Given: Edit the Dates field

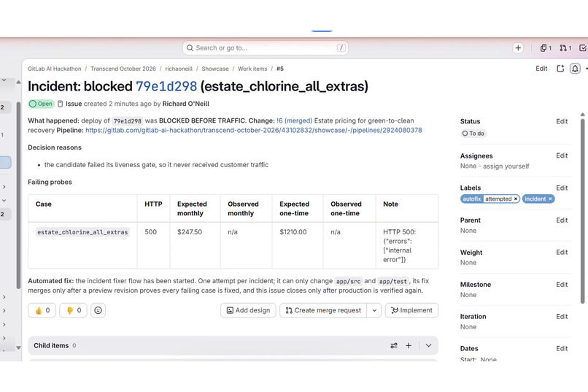Looking at the screenshot, I should coord(562,349).
